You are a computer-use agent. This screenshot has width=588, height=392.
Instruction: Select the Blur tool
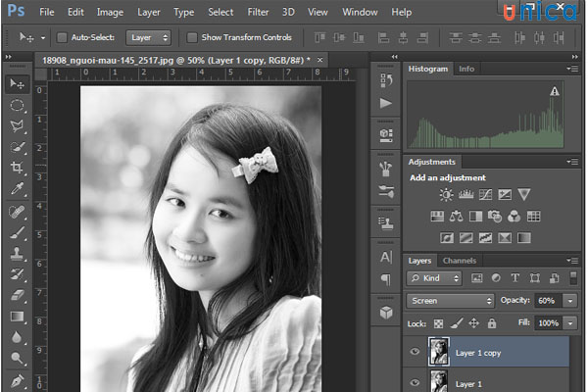pyautogui.click(x=17, y=337)
